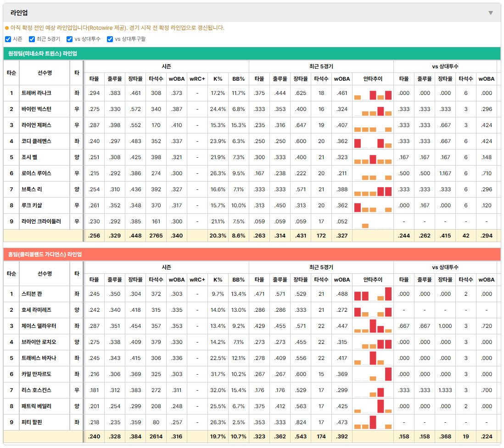
Task: Select the 원정팀(미네소타 트윈스) 라인업 header
Action: pos(252,54)
